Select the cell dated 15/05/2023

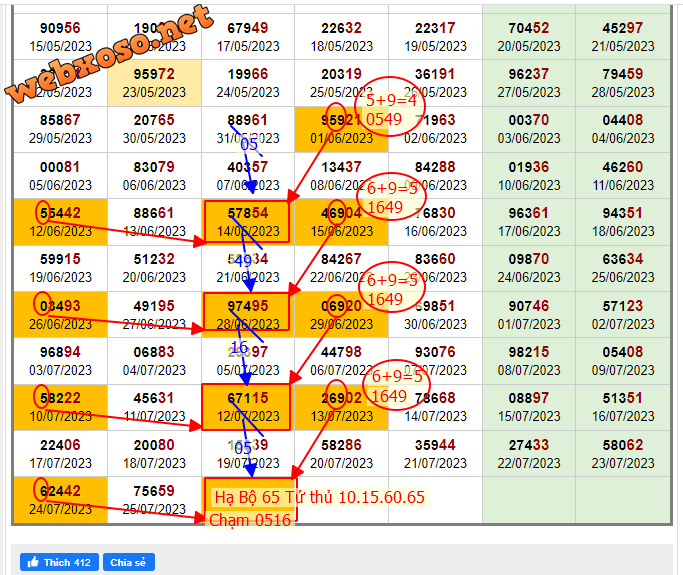(61, 37)
